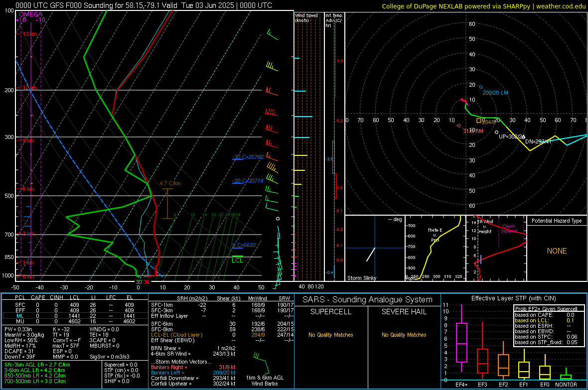This screenshot has width=588, height=390.
Task: Click the 700-500mb LR = 3.8 C/km line
Action: (35, 381)
